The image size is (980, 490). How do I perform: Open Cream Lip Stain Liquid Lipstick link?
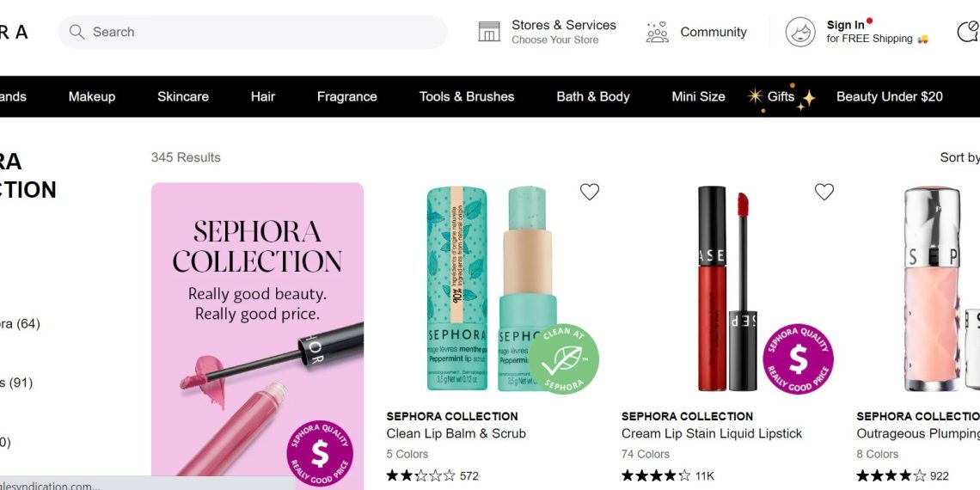[711, 433]
